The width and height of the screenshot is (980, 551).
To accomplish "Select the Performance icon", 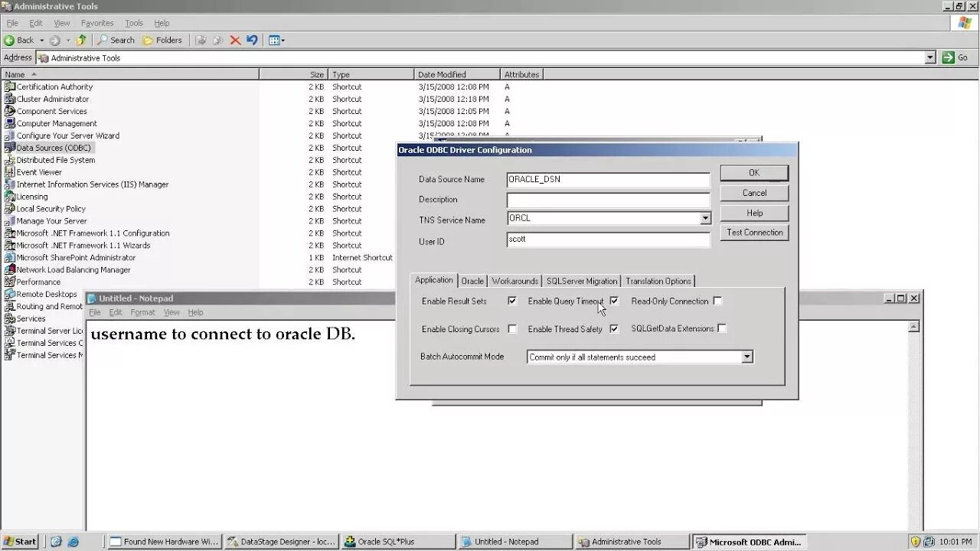I will point(10,282).
